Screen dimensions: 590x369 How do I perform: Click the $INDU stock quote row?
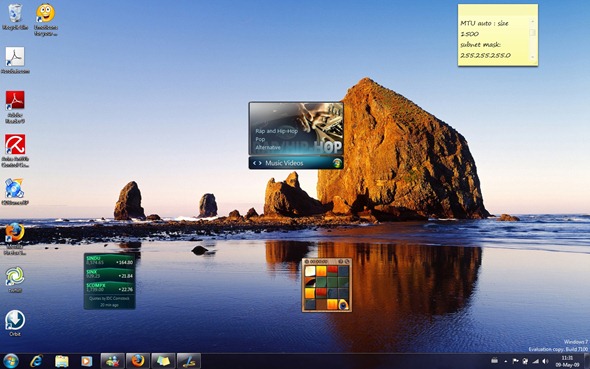pos(109,260)
